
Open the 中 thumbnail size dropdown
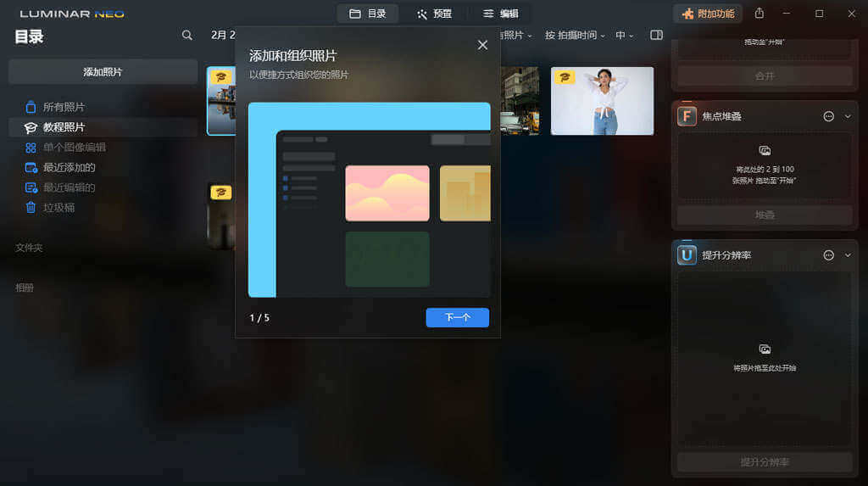click(x=625, y=36)
